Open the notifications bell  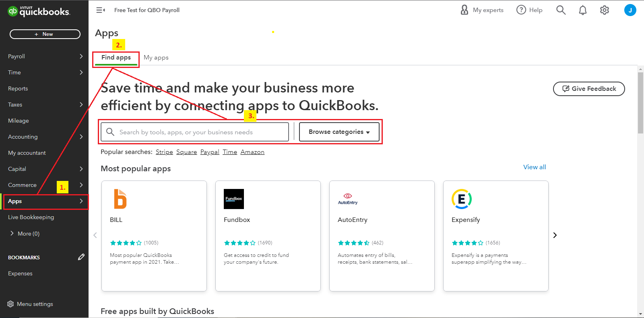(582, 10)
